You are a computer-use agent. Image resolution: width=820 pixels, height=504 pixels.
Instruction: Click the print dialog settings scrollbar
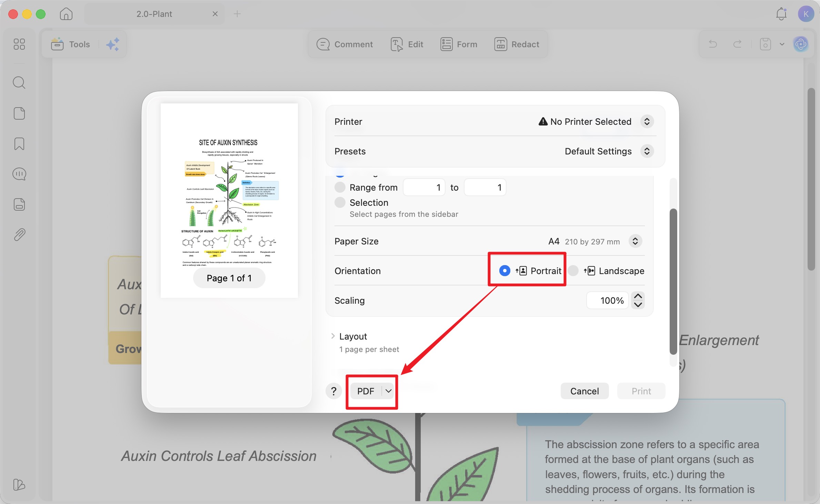[x=673, y=281]
